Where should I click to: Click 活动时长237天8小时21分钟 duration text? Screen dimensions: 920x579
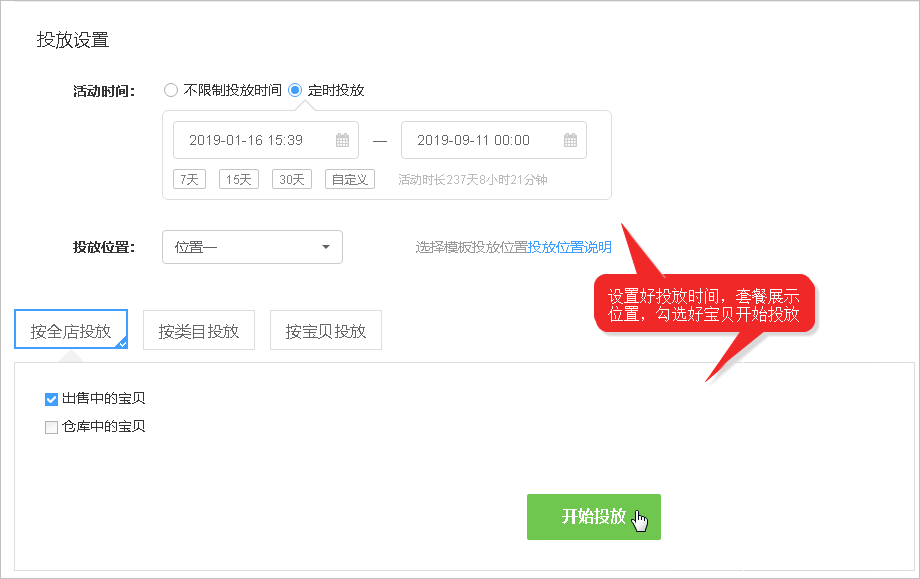[x=473, y=180]
